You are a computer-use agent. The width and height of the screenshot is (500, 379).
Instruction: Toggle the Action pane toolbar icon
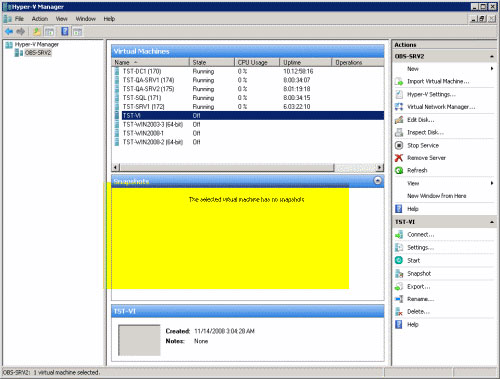(77, 32)
